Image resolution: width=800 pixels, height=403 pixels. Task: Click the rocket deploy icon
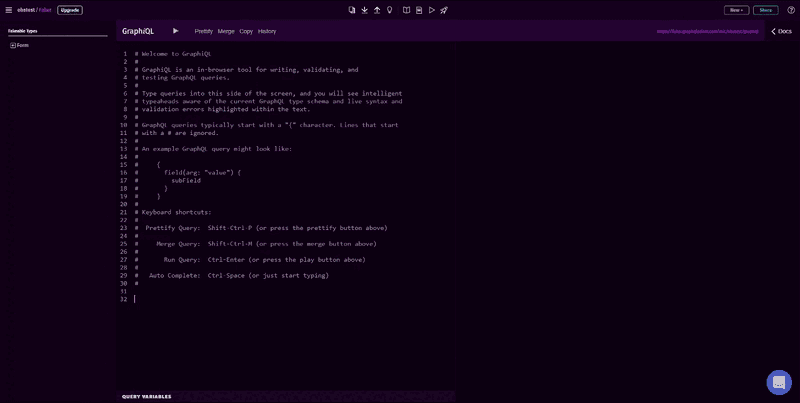point(444,10)
